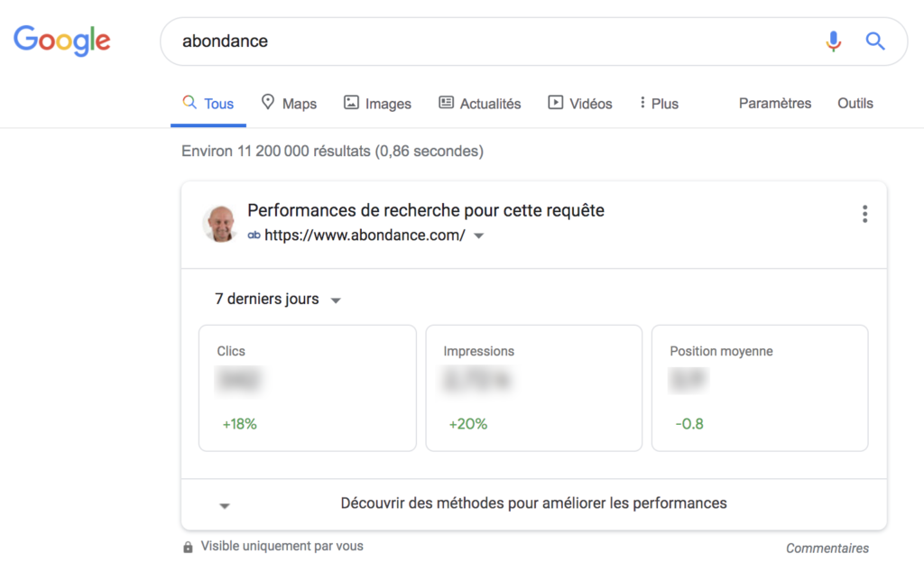Open the site dropdown next to abondance.com URL
The height and width of the screenshot is (572, 924).
[479, 235]
